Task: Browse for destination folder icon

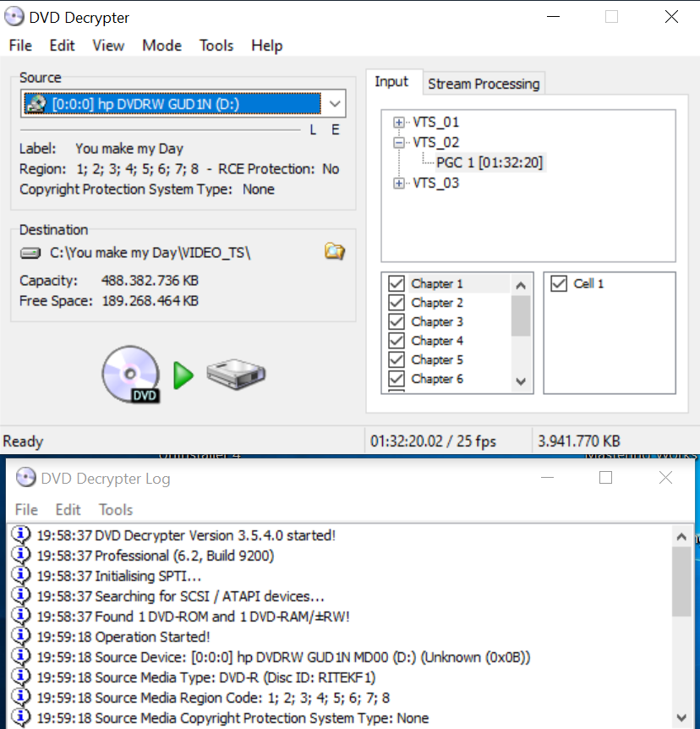Action: pyautogui.click(x=334, y=251)
